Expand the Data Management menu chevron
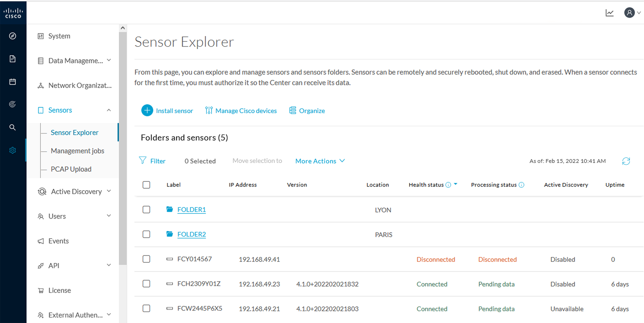This screenshot has height=323, width=644. point(109,60)
